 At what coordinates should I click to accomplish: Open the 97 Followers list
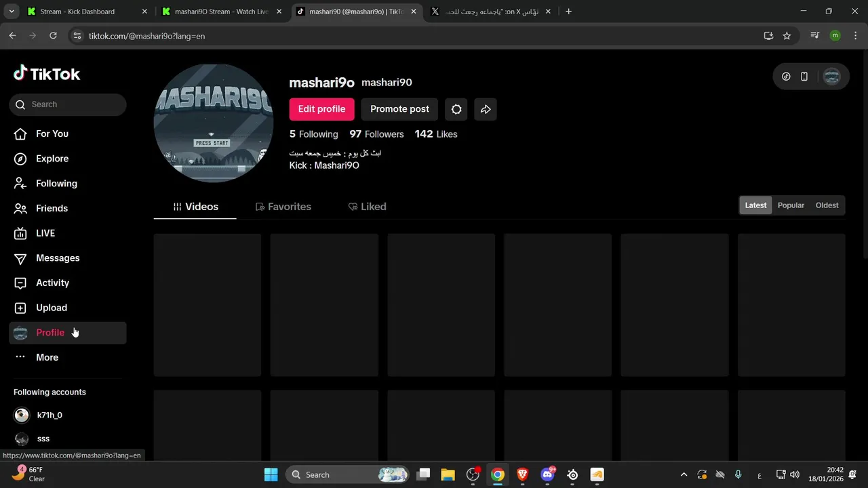(x=376, y=134)
